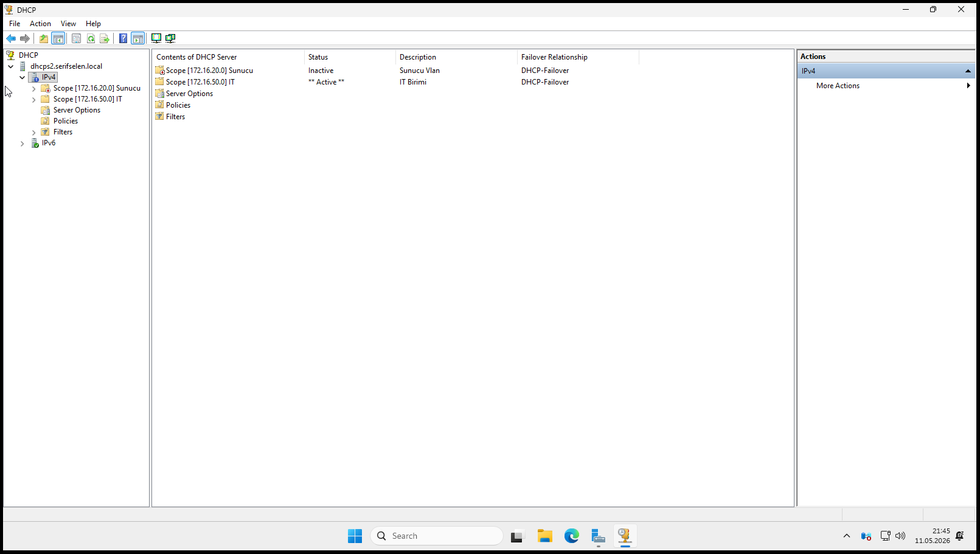Click the network icon in system tray

pos(886,536)
